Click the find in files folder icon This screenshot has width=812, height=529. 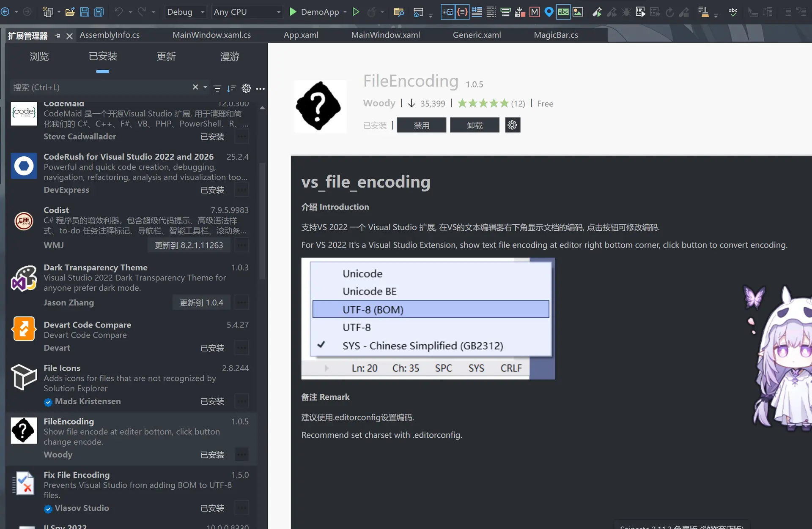[399, 12]
